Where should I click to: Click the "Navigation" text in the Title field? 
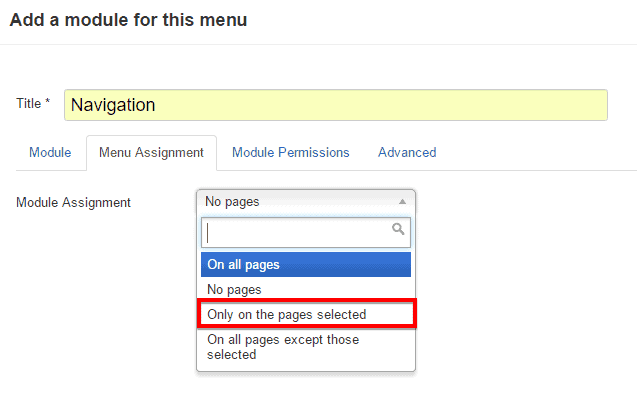click(113, 105)
